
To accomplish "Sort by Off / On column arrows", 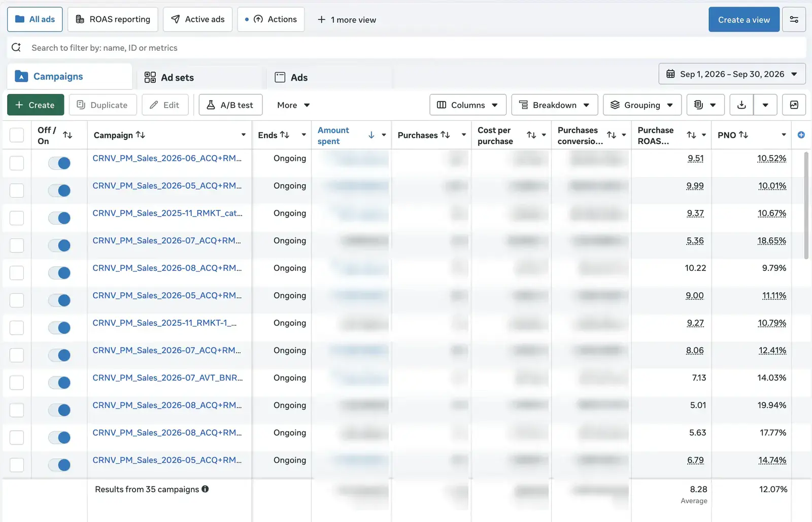I will click(67, 135).
